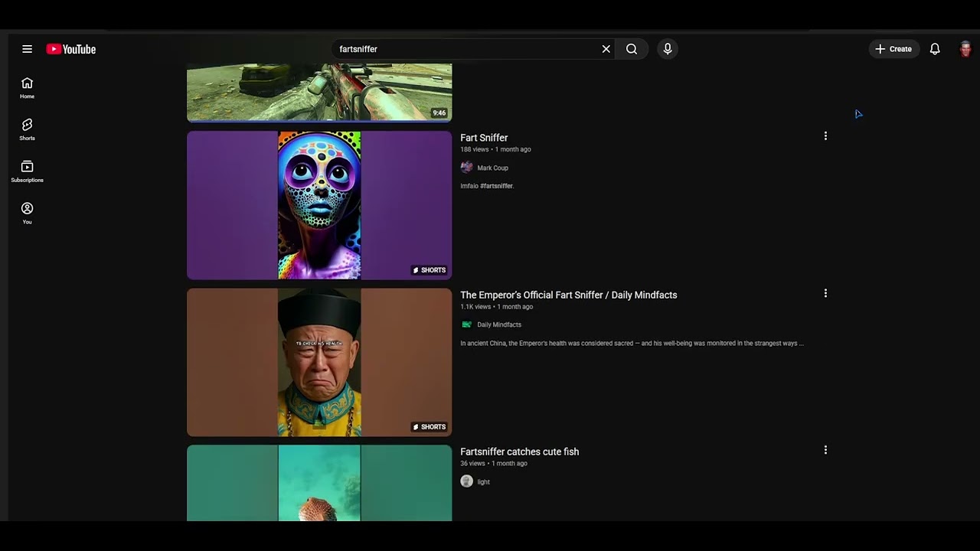Open the You section in sidebar
980x551 pixels.
[28, 214]
